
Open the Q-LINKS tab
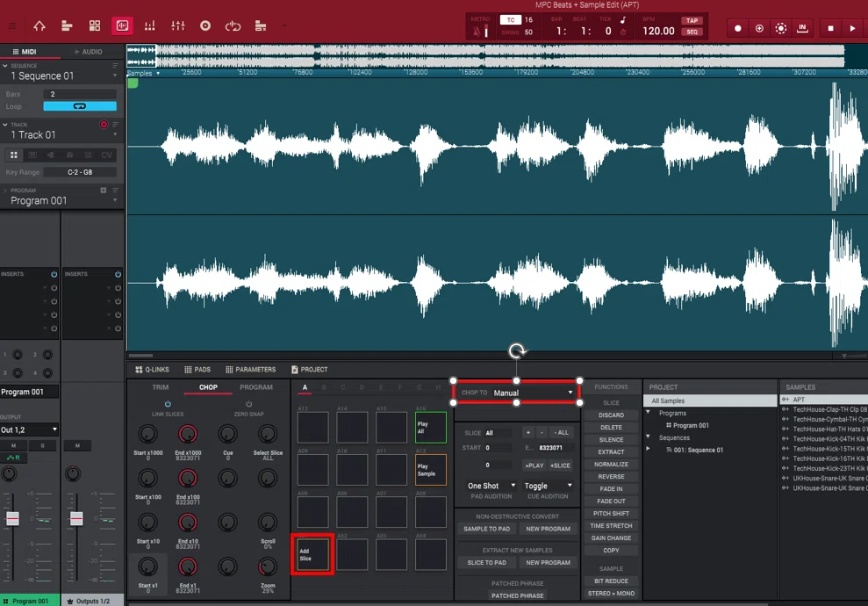[152, 370]
